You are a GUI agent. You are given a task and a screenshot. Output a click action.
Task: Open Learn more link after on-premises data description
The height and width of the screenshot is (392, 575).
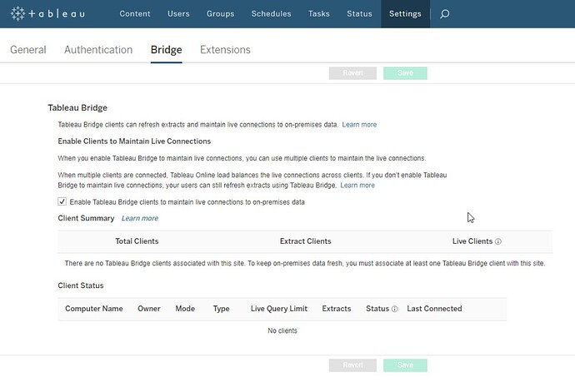point(359,125)
